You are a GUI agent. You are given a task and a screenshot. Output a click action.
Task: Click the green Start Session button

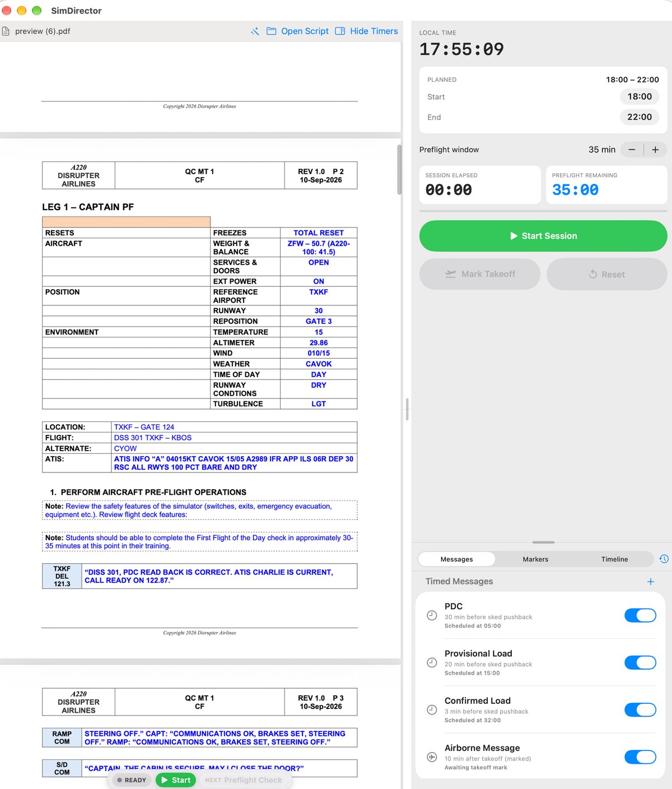pos(543,236)
